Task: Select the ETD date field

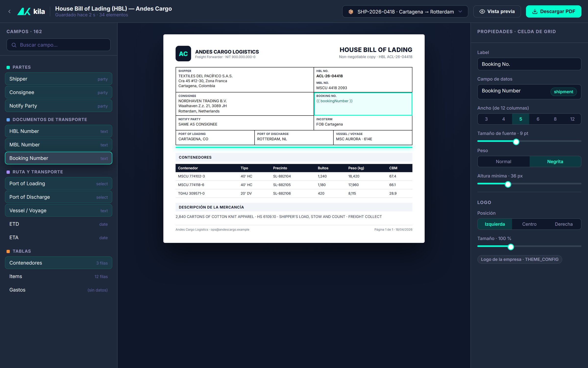Action: 58,224
